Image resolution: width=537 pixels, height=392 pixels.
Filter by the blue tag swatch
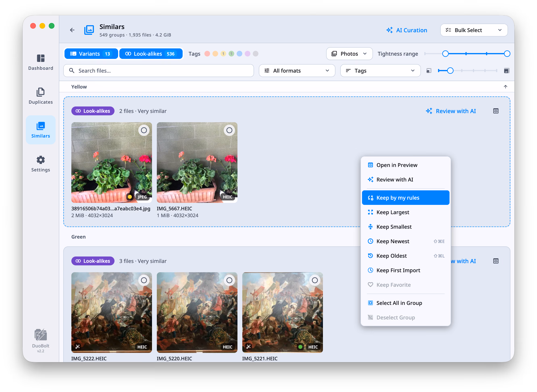(x=239, y=54)
